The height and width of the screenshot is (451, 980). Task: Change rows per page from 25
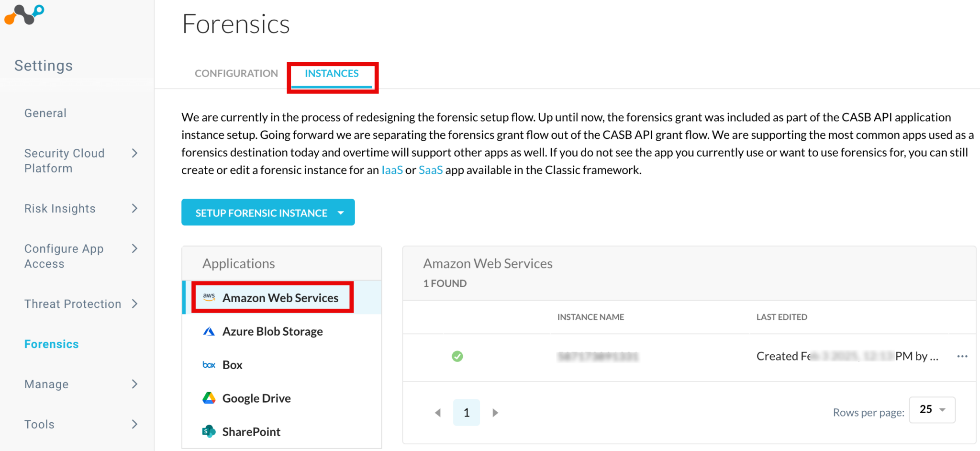[931, 410]
